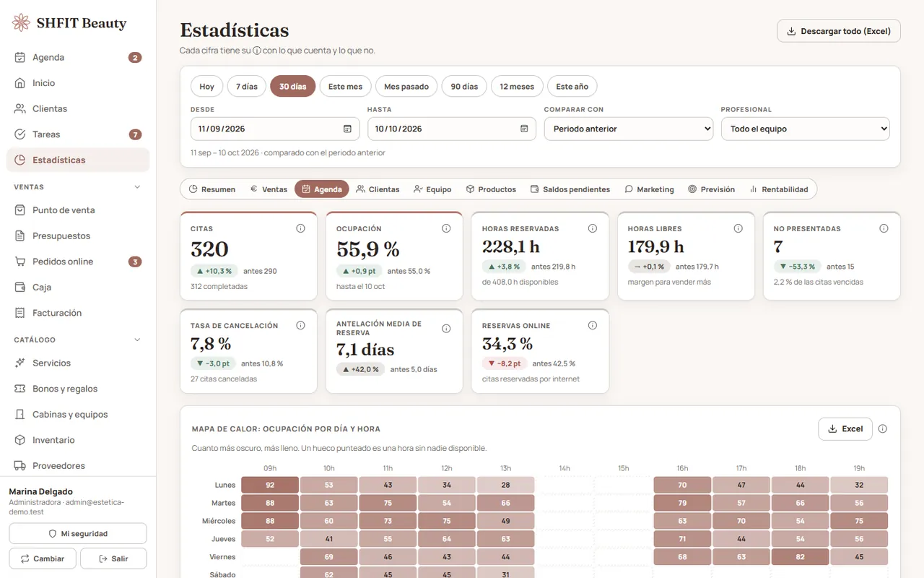Go to Inicio in sidebar
Viewport: 924px width, 578px height.
tap(78, 83)
